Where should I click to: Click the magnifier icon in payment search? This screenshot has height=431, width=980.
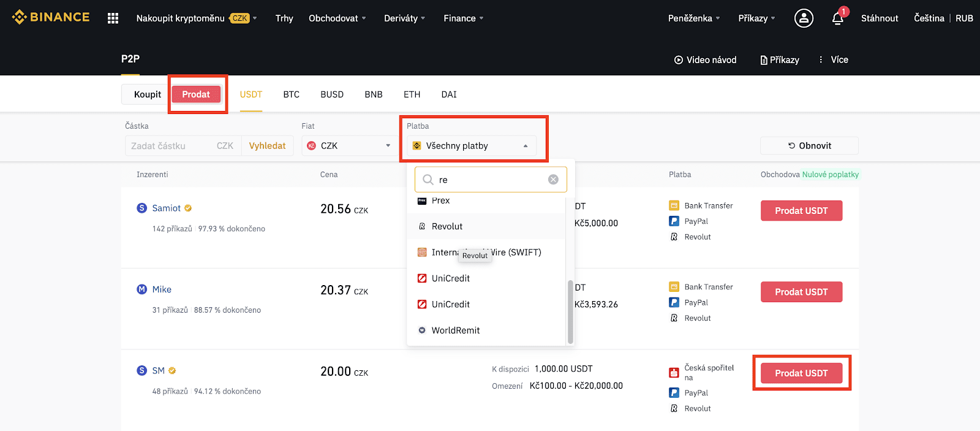[428, 180]
